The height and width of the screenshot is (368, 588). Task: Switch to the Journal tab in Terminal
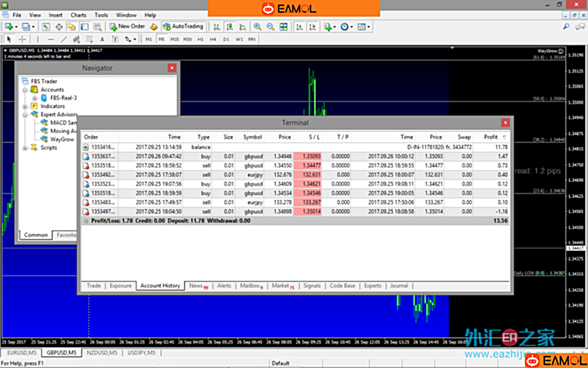399,286
